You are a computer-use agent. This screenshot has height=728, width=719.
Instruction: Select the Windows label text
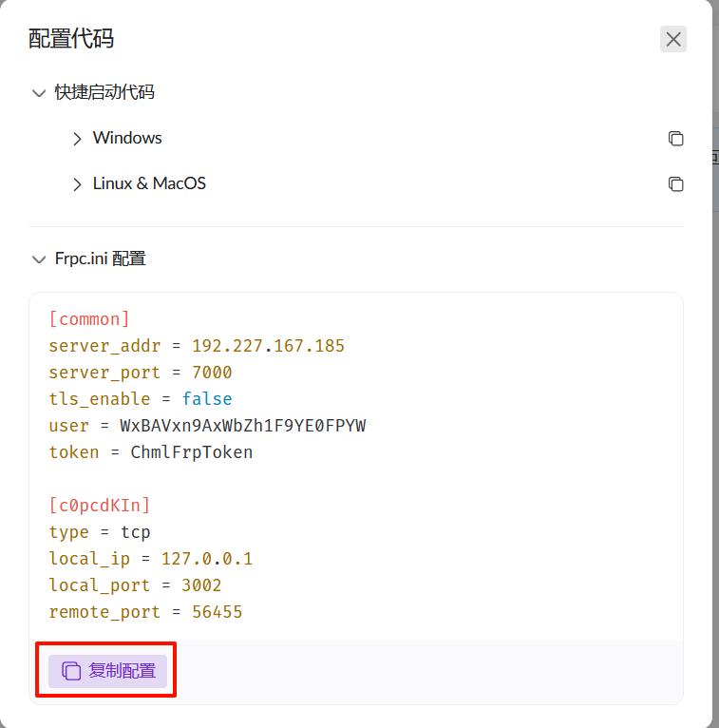(x=127, y=138)
